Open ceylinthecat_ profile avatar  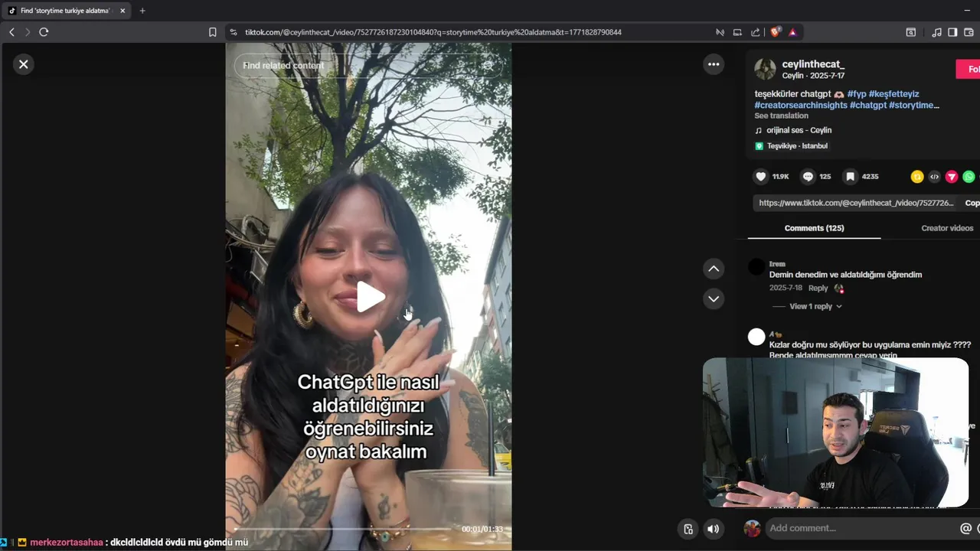pos(765,69)
